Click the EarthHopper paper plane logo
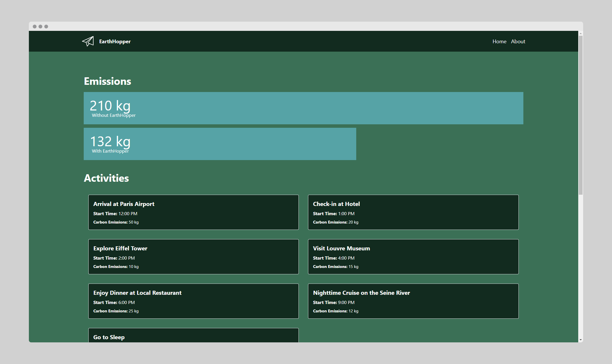 click(x=88, y=41)
